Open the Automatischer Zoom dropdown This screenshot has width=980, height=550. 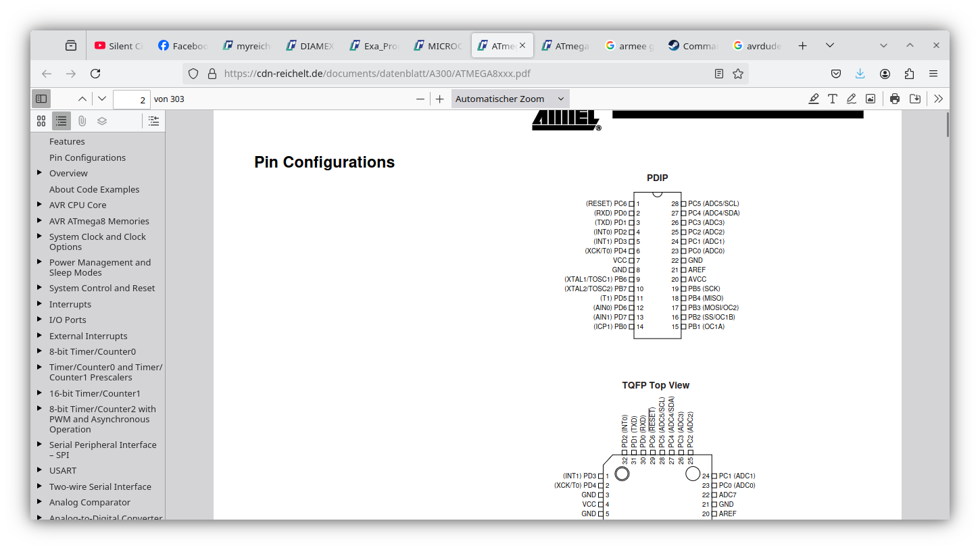point(510,99)
